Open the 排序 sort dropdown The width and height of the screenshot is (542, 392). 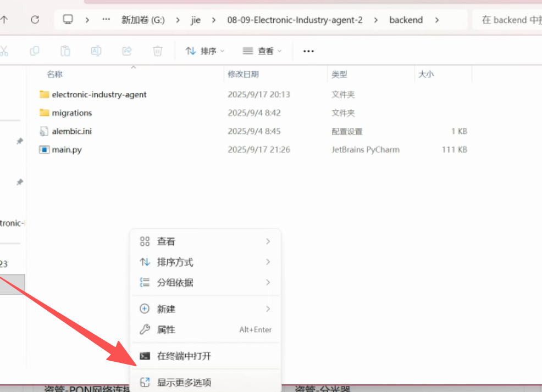click(205, 51)
